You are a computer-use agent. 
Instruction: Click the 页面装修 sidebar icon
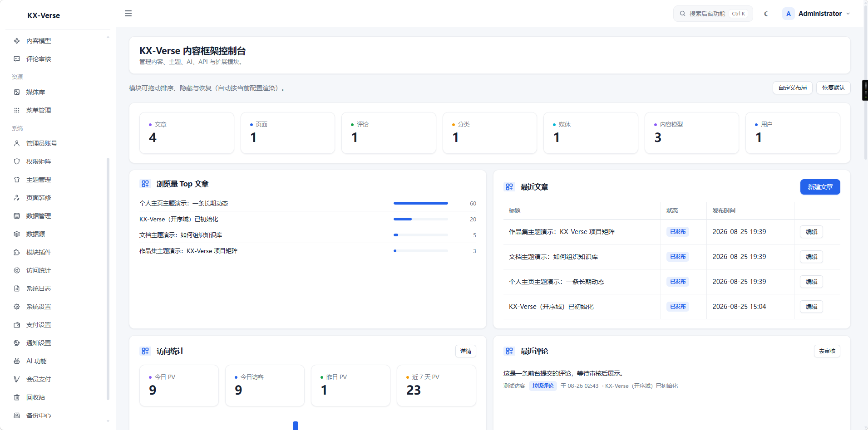coord(17,198)
